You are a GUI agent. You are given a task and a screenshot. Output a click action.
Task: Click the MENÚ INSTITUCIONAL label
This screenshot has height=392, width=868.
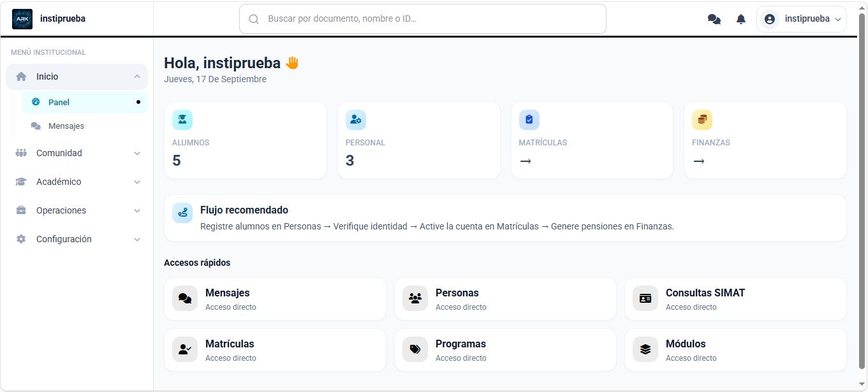click(x=48, y=52)
